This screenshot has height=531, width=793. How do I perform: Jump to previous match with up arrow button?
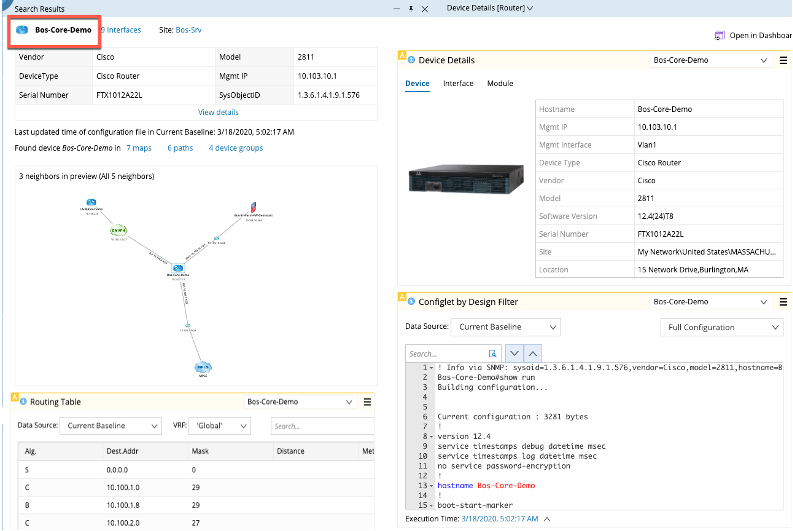[533, 353]
